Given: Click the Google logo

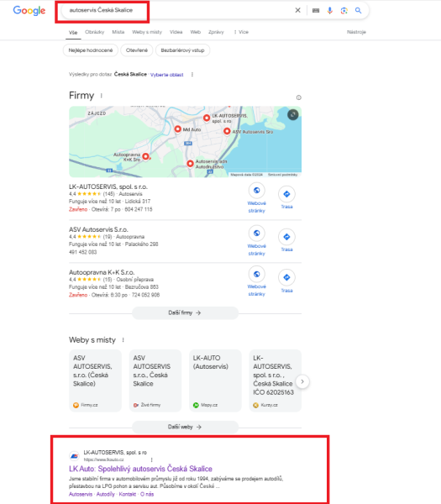Looking at the screenshot, I should (x=29, y=10).
